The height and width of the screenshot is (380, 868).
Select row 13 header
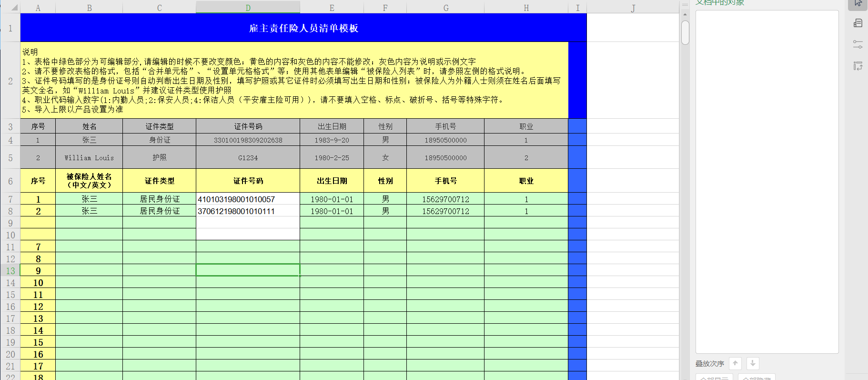pyautogui.click(x=10, y=270)
